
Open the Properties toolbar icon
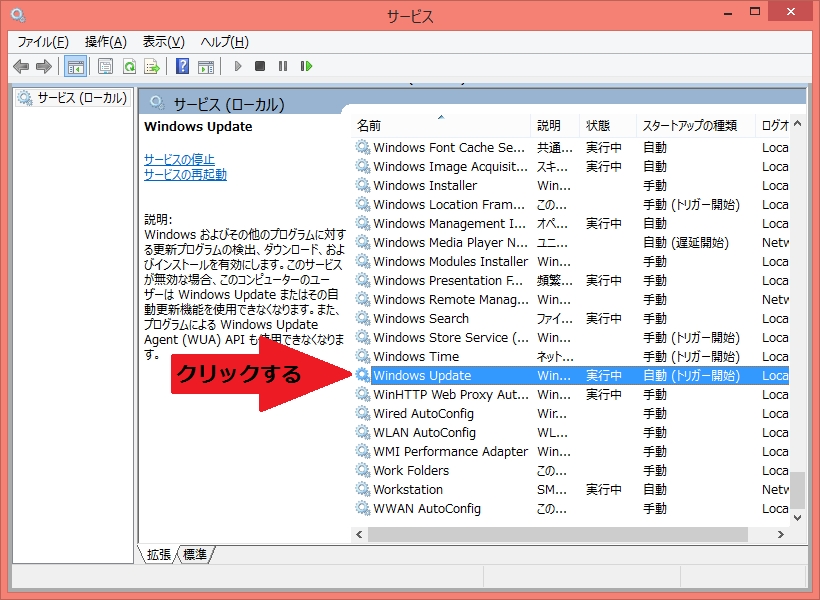[x=106, y=66]
